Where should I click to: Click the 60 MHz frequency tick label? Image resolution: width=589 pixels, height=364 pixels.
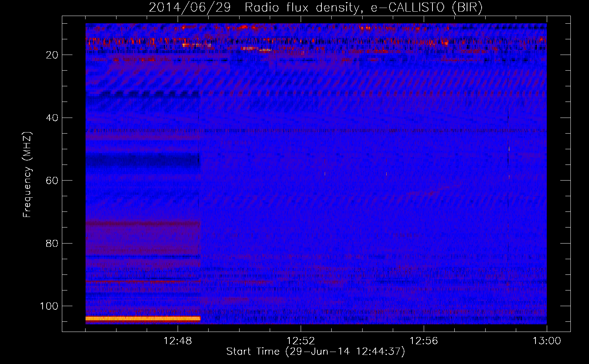click(52, 181)
